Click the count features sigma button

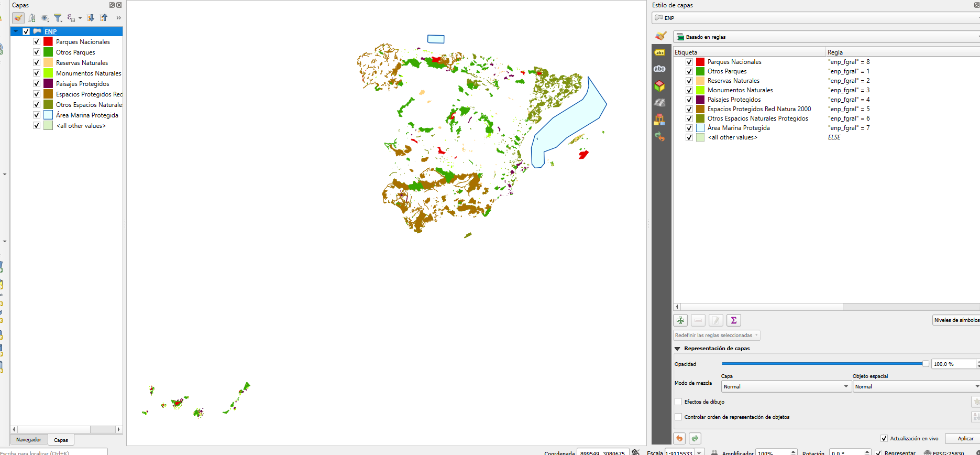pos(734,320)
